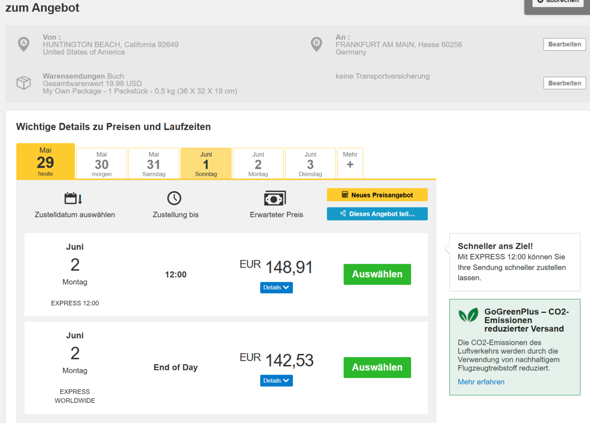Select the Mai 31 Samstag tab
The width and height of the screenshot is (590, 423).
click(154, 163)
